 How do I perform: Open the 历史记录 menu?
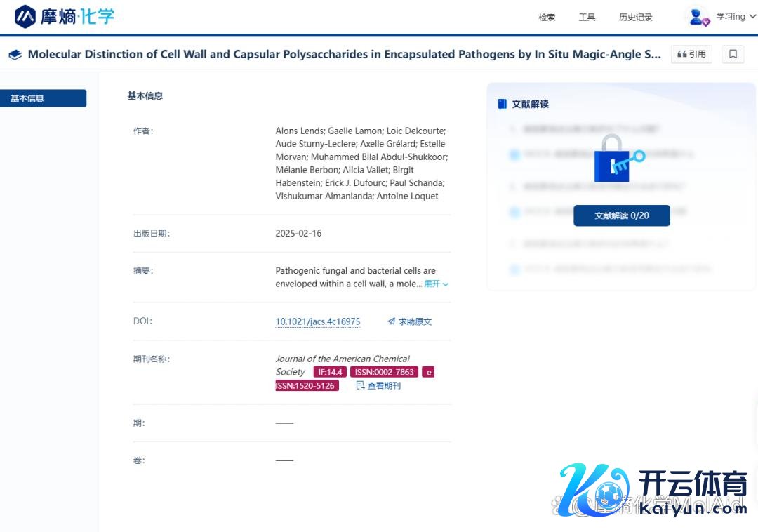635,18
